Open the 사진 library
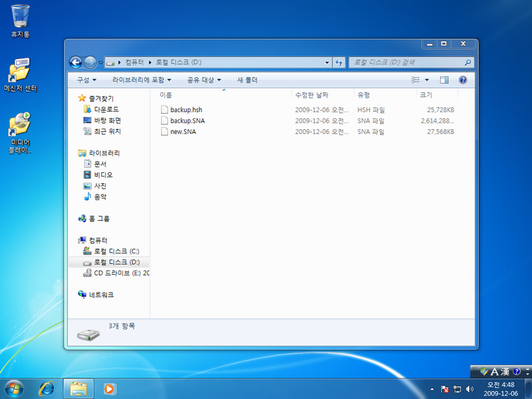Viewport: 532px width, 399px height. pyautogui.click(x=100, y=185)
